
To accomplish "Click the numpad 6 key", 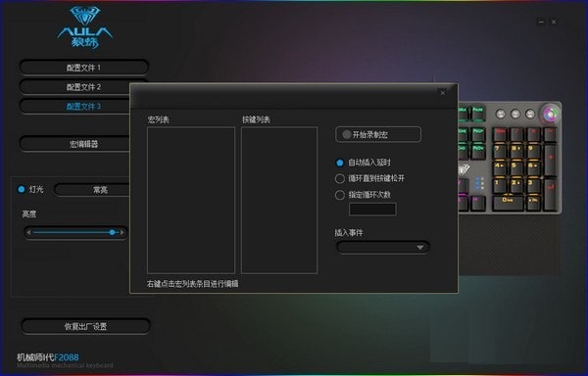I will [533, 168].
